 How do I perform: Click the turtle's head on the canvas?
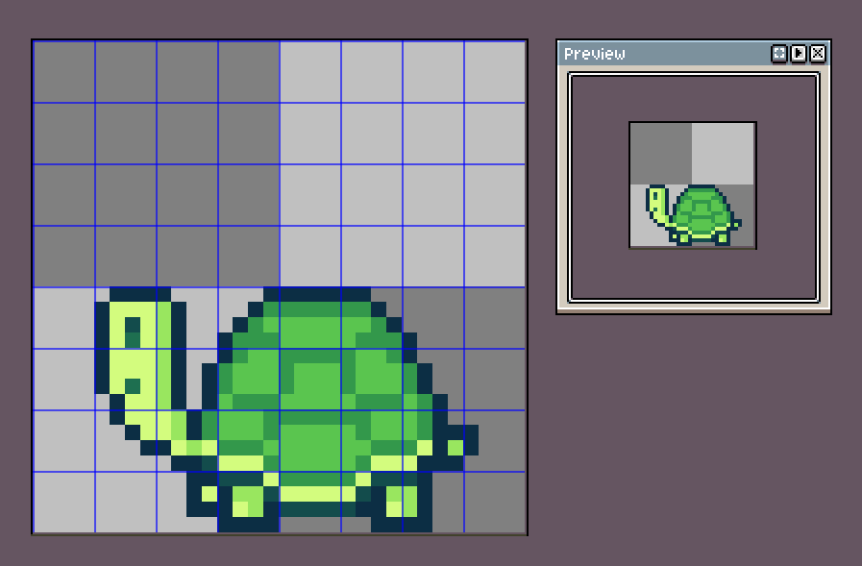(140, 349)
